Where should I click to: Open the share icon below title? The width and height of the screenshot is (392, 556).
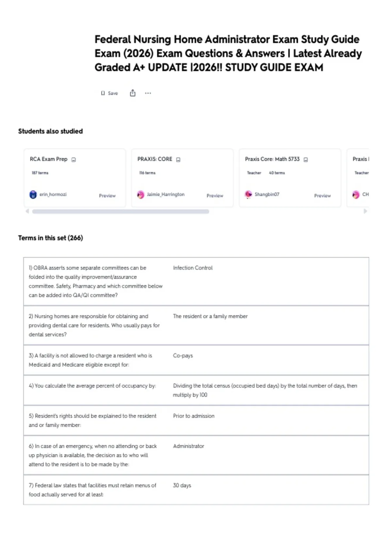(x=133, y=93)
